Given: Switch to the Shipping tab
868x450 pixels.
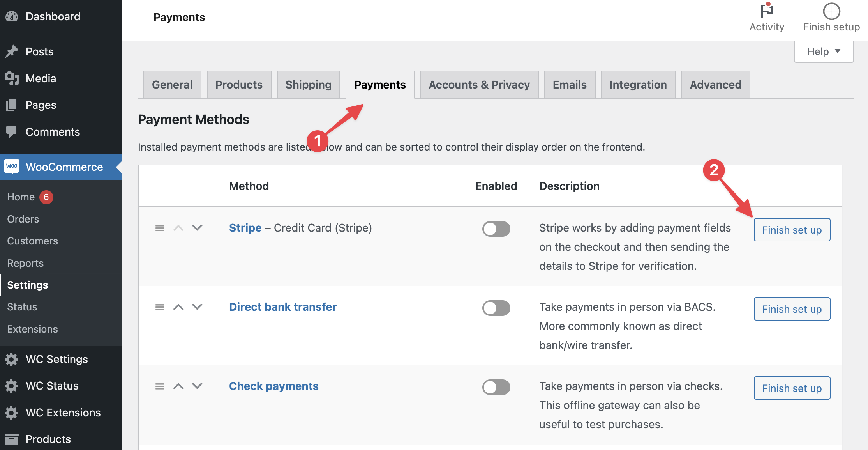Looking at the screenshot, I should point(308,84).
